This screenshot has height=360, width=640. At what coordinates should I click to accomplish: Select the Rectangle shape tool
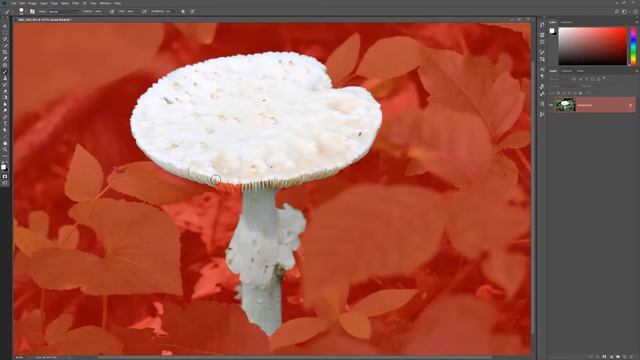(5, 137)
